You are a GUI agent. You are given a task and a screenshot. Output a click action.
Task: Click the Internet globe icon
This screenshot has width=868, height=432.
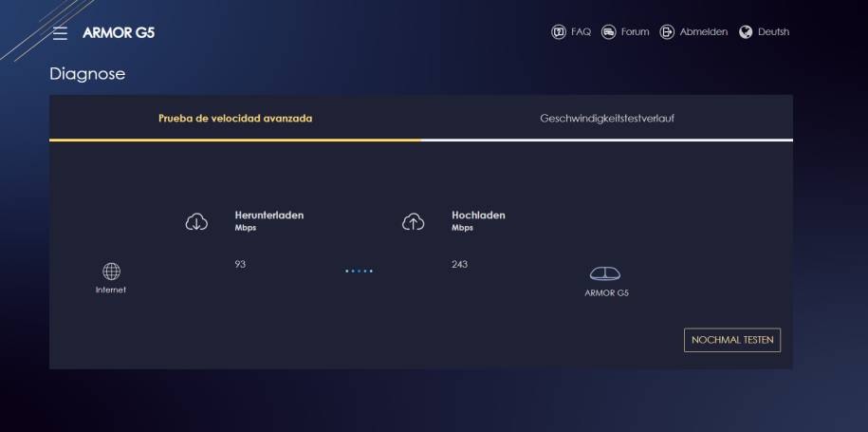(111, 272)
